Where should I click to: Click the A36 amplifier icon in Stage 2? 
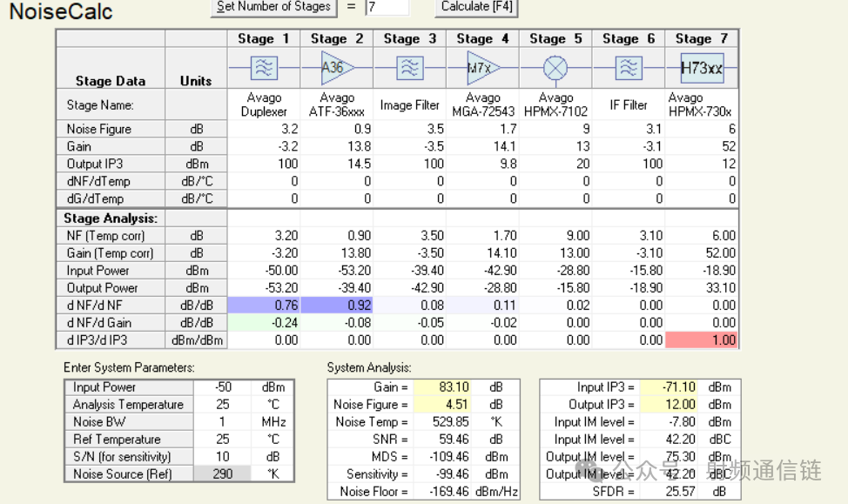tap(337, 68)
